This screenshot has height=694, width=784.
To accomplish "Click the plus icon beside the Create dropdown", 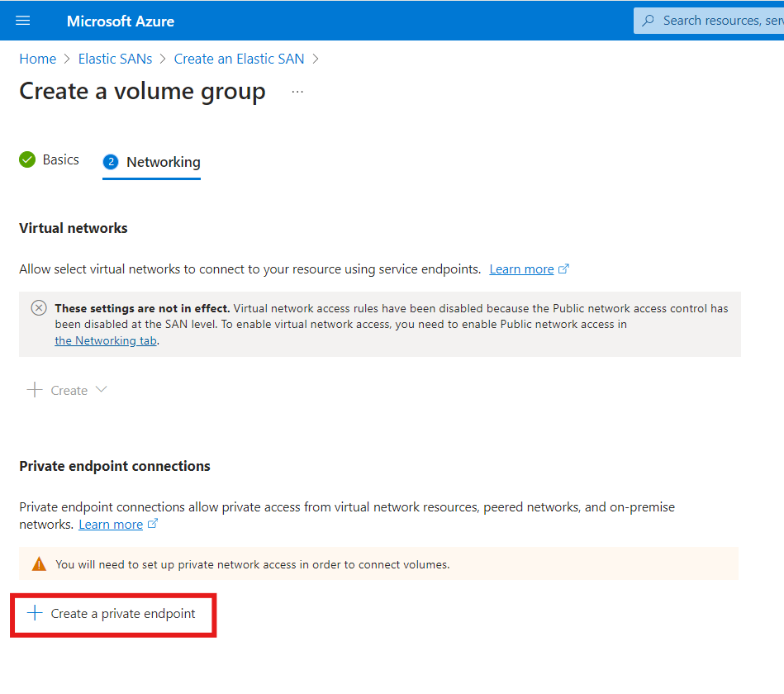I will point(35,389).
